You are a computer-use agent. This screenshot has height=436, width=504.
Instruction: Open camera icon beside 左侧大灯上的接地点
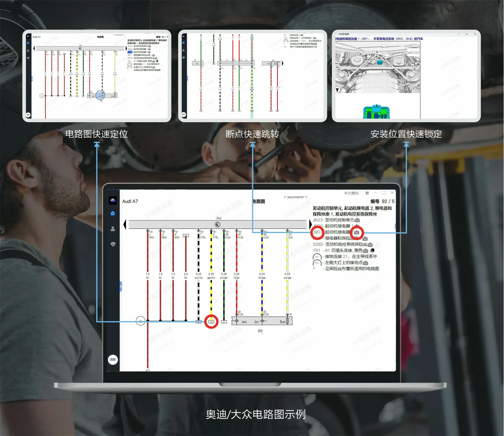click(x=365, y=263)
